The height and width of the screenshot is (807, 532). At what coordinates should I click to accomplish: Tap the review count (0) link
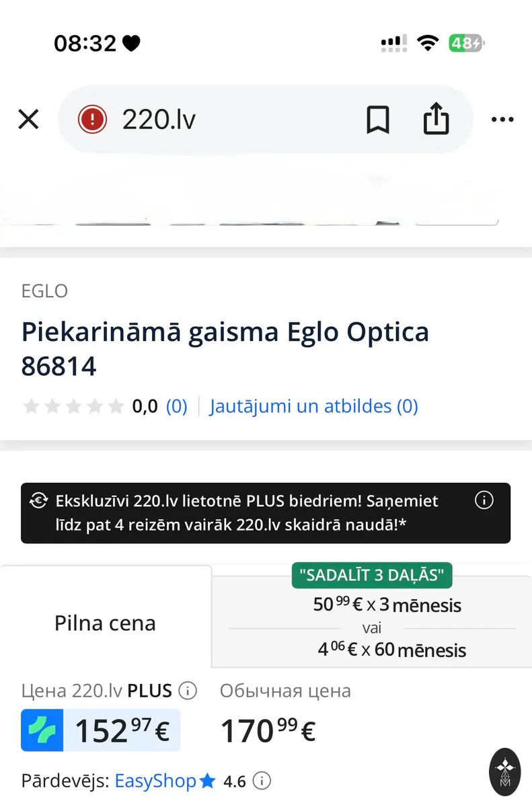point(177,406)
